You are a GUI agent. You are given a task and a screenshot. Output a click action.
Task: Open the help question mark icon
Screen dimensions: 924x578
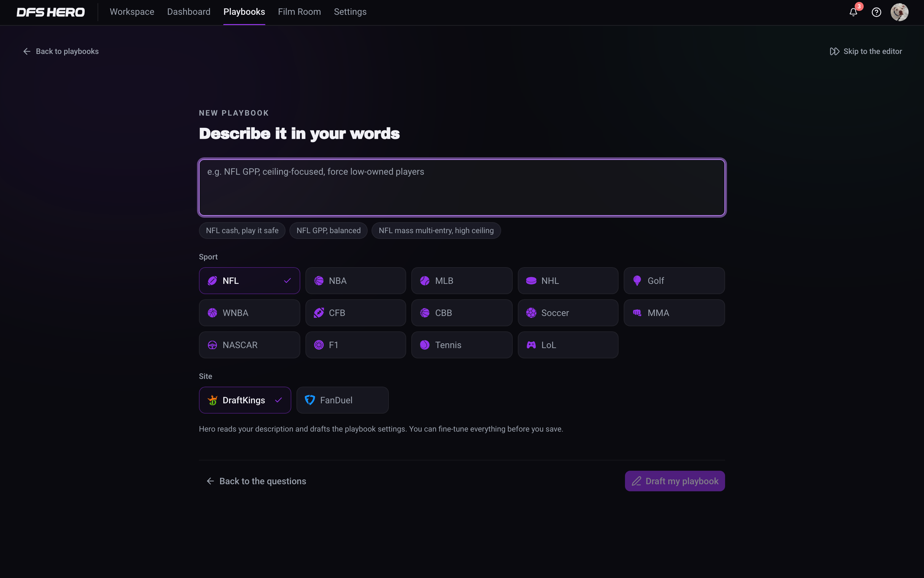tap(876, 12)
